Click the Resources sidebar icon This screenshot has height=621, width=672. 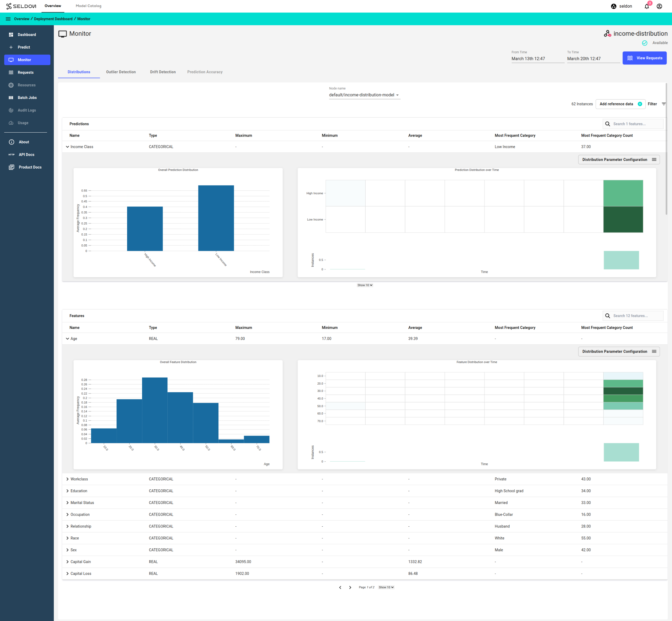coord(11,85)
